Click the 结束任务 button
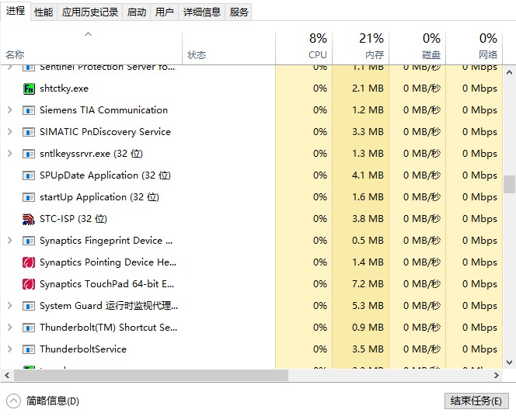The height and width of the screenshot is (420, 516). (x=476, y=401)
